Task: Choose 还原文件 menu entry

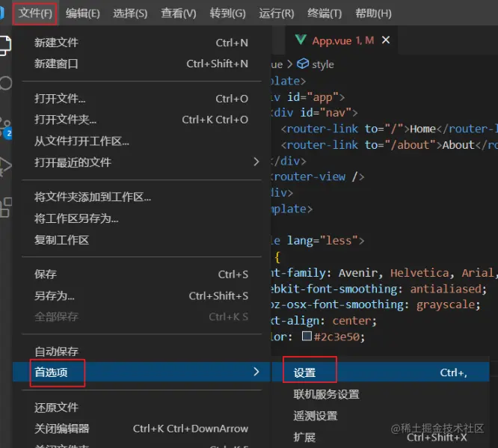Action: coord(141,407)
